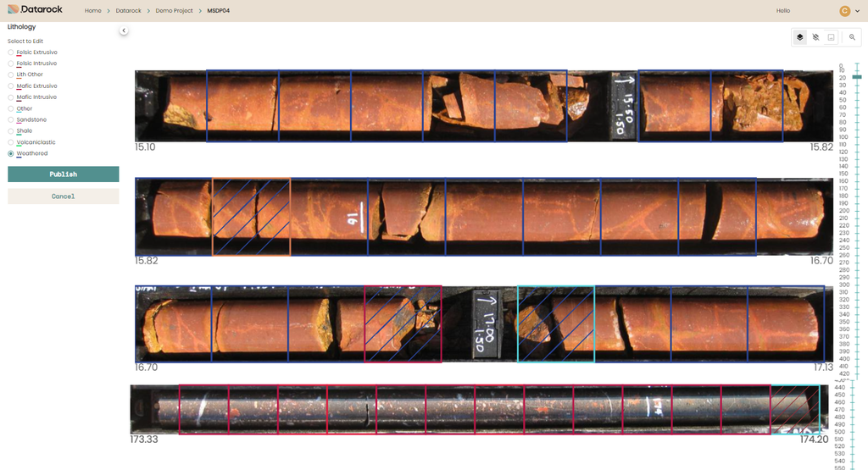The width and height of the screenshot is (868, 470).
Task: Open Demo Project breadcrumb
Action: [174, 10]
